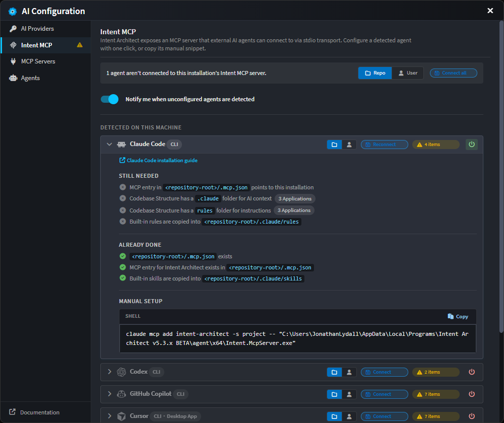Click the AI Configuration gear logo
Screen dimensions: 504x423
point(13,11)
